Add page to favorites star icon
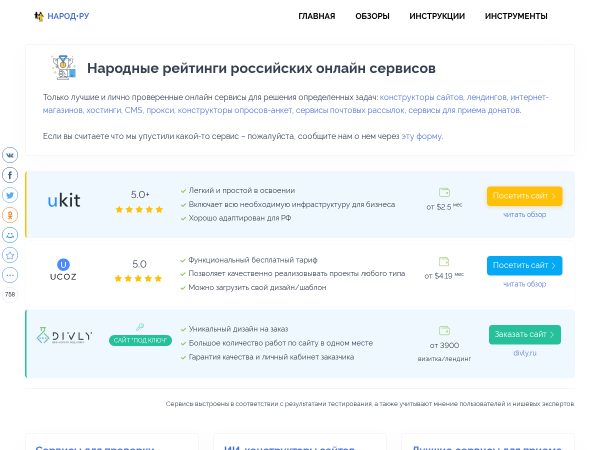Screen dimensions: 600x450 pyautogui.click(x=10, y=255)
